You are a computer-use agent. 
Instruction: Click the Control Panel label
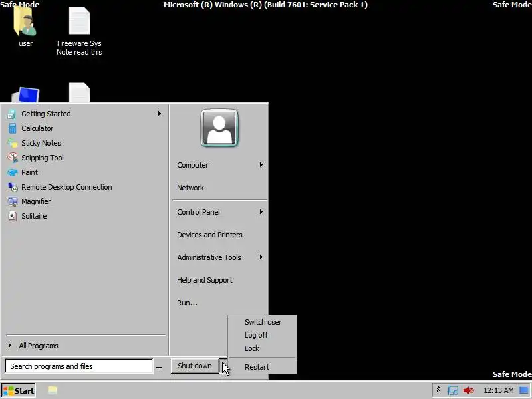click(x=198, y=212)
